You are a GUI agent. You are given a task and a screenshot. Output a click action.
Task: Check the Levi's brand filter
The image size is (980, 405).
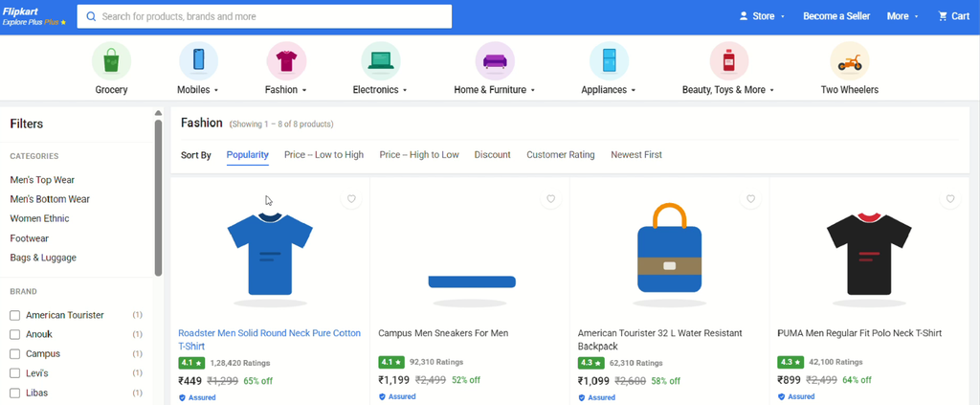15,373
